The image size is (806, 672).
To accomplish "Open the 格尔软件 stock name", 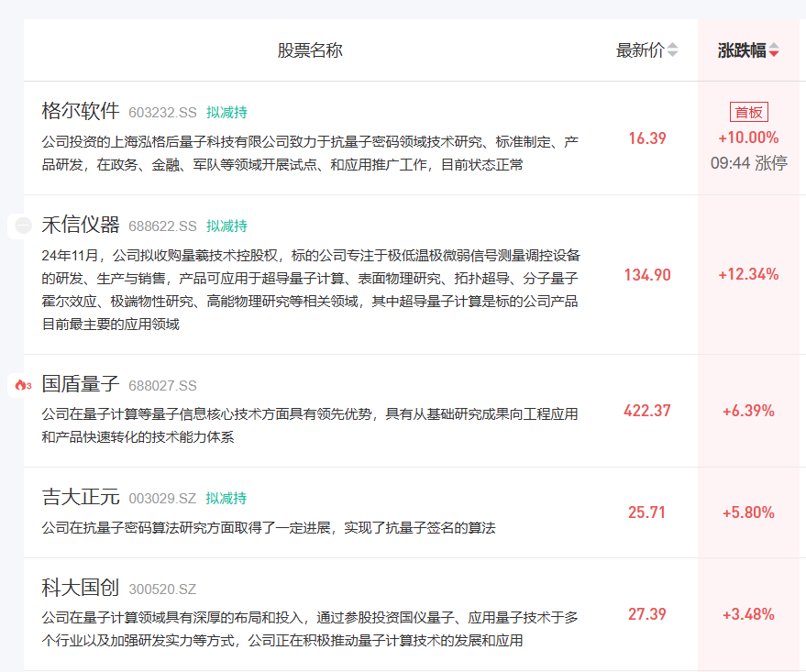I will [81, 112].
